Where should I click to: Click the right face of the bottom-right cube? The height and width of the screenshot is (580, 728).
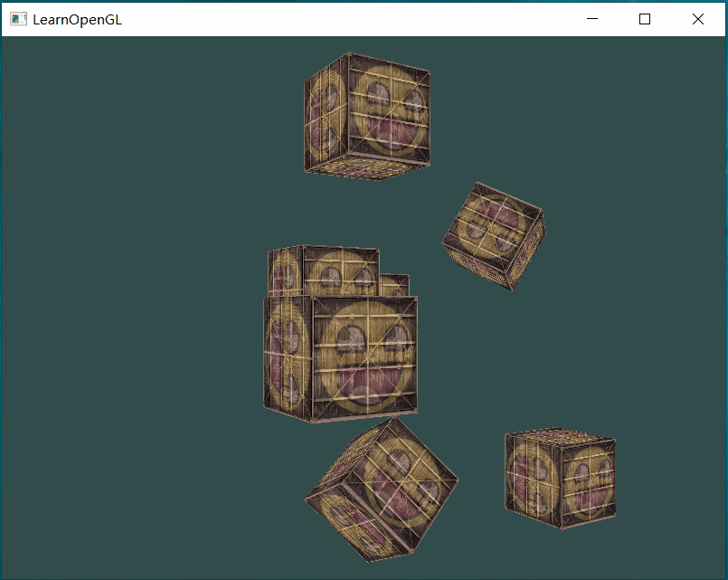pyautogui.click(x=588, y=480)
